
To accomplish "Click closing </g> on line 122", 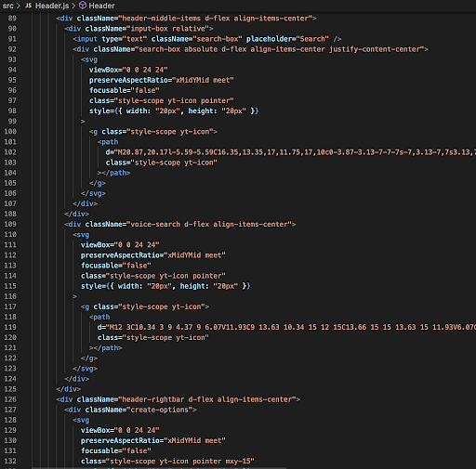I will [x=89, y=358].
